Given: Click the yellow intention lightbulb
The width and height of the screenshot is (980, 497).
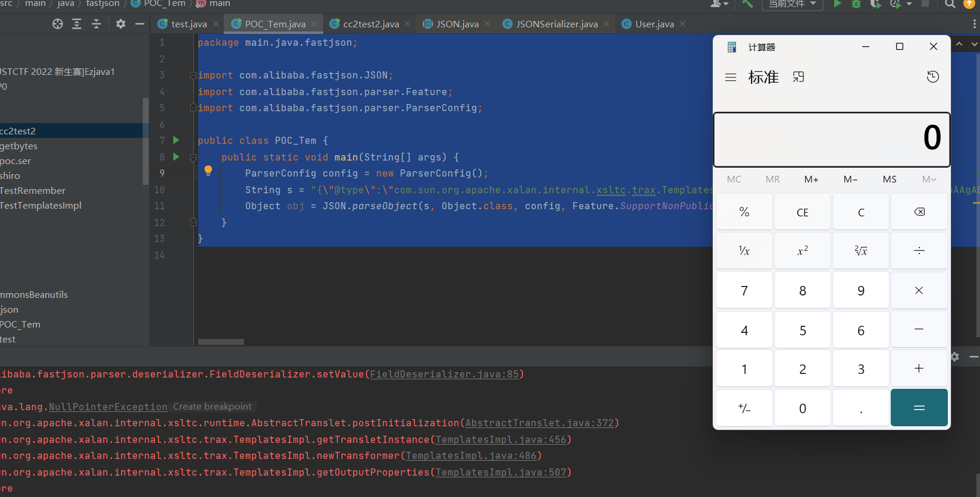Looking at the screenshot, I should pos(208,171).
